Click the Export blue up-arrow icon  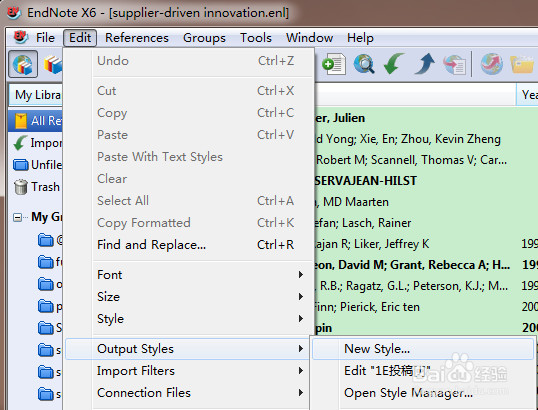pyautogui.click(x=424, y=64)
